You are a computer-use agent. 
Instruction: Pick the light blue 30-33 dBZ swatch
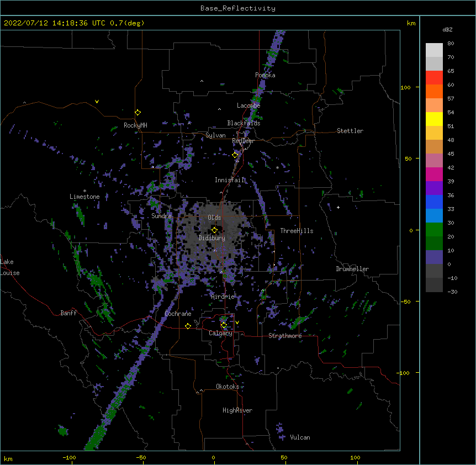pyautogui.click(x=434, y=215)
